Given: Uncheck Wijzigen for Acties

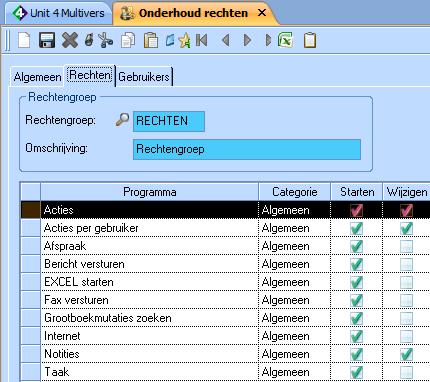Looking at the screenshot, I should [406, 210].
